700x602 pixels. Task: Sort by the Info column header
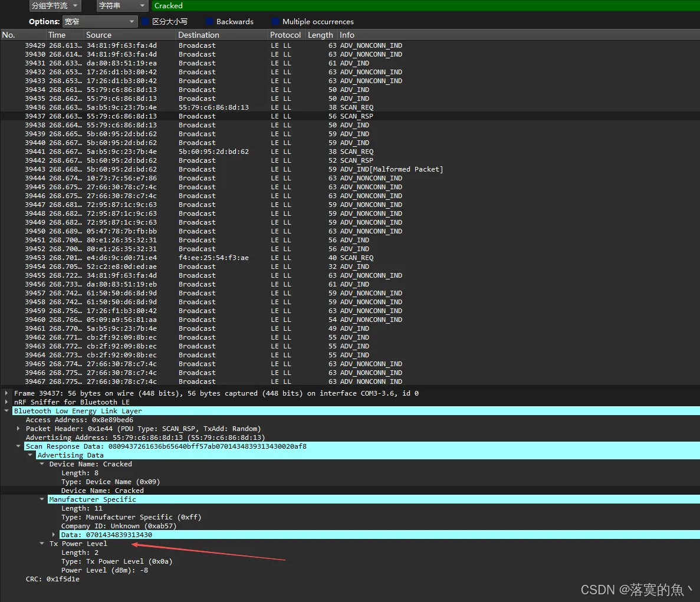pyautogui.click(x=518, y=35)
